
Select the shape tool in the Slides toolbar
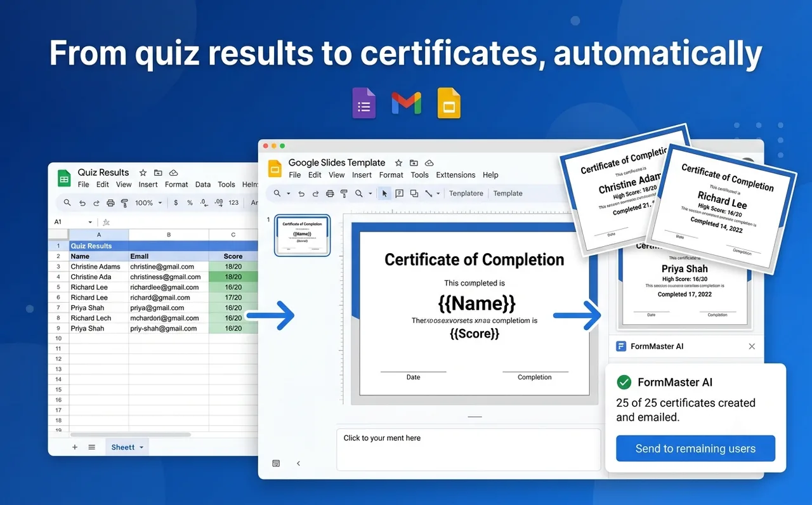tap(414, 193)
